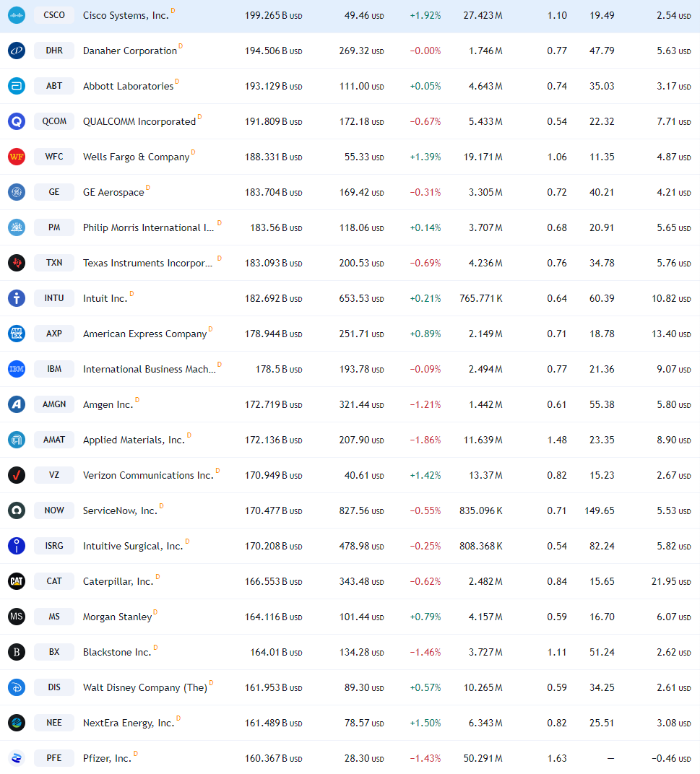The width and height of the screenshot is (700, 774).
Task: Click the QUALCOMM logo icon
Action: [x=17, y=121]
